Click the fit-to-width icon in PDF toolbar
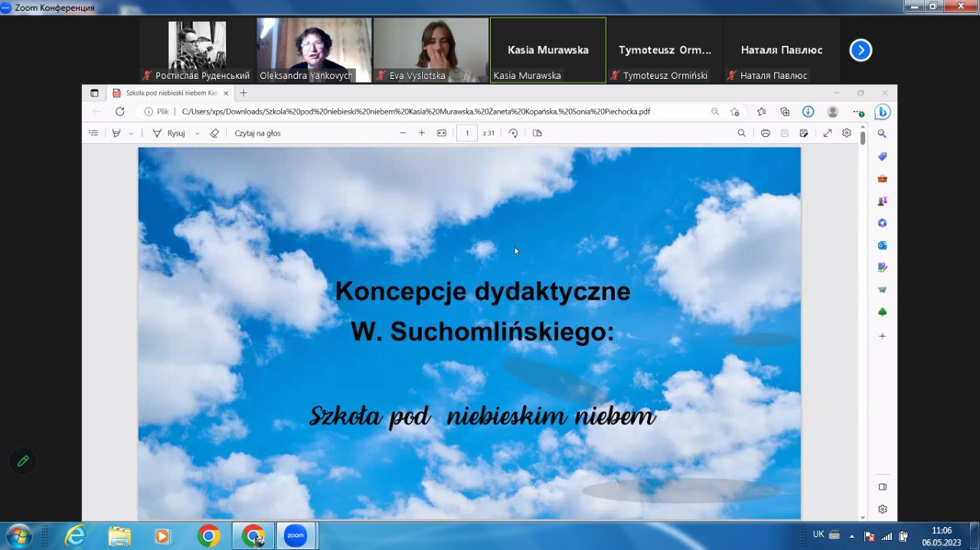 click(442, 133)
